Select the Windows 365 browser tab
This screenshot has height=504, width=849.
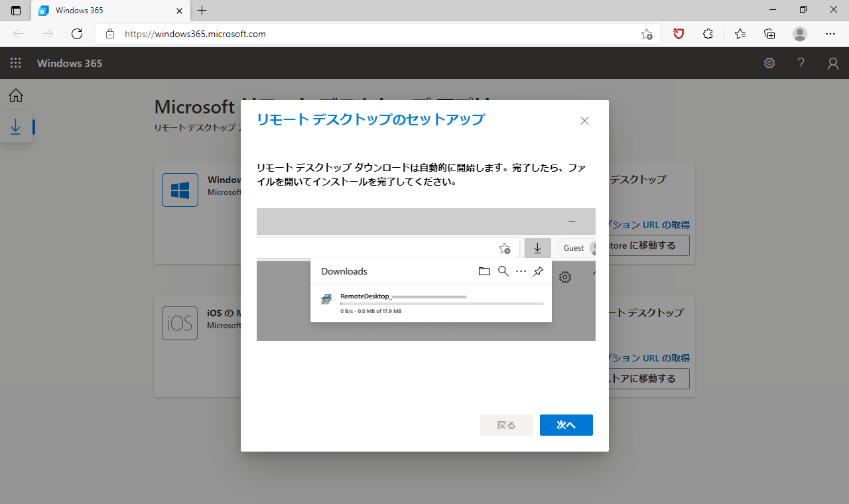pos(111,11)
